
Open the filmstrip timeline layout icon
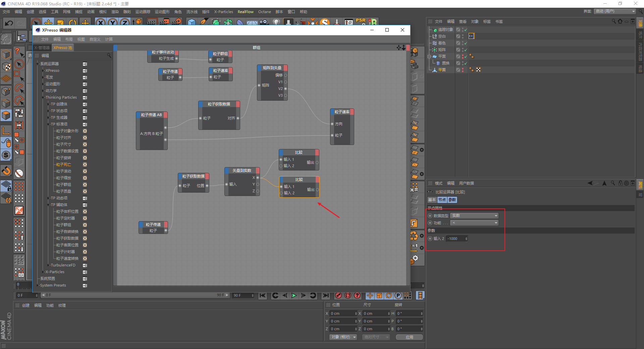(x=420, y=295)
